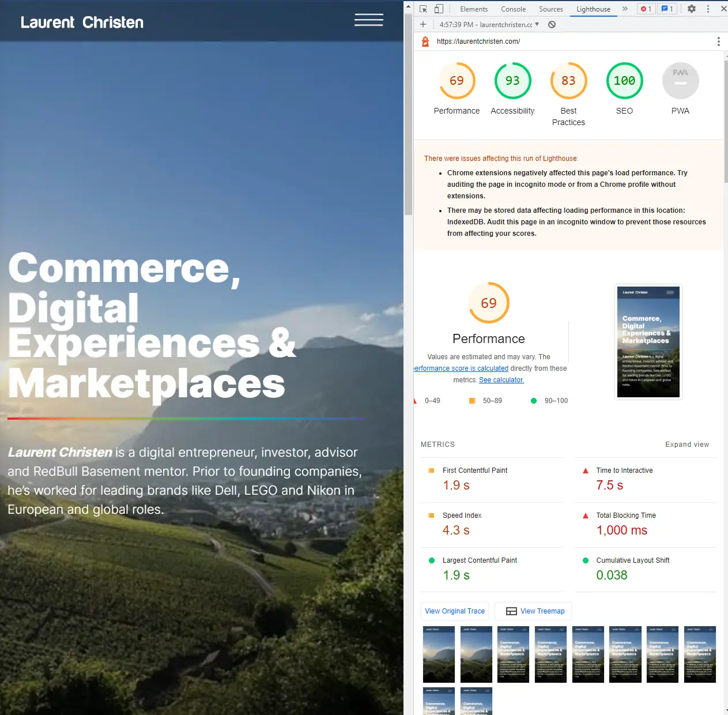Click the Lighthouse logo icon beside the URL
Image resolution: width=728 pixels, height=715 pixels.
click(425, 42)
